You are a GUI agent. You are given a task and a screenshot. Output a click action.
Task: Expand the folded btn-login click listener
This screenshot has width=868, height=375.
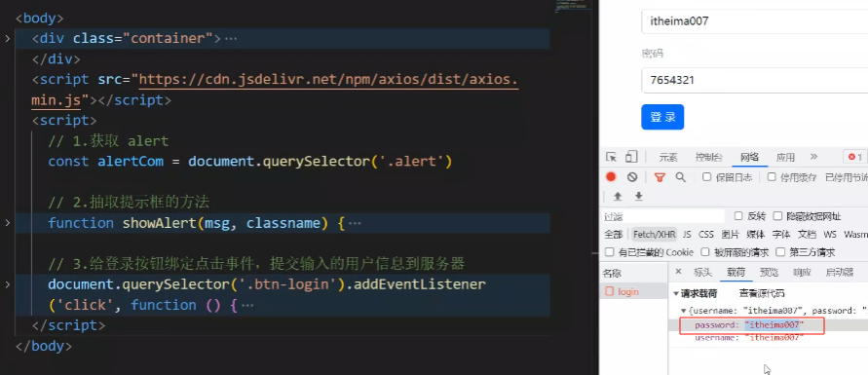tap(7, 284)
